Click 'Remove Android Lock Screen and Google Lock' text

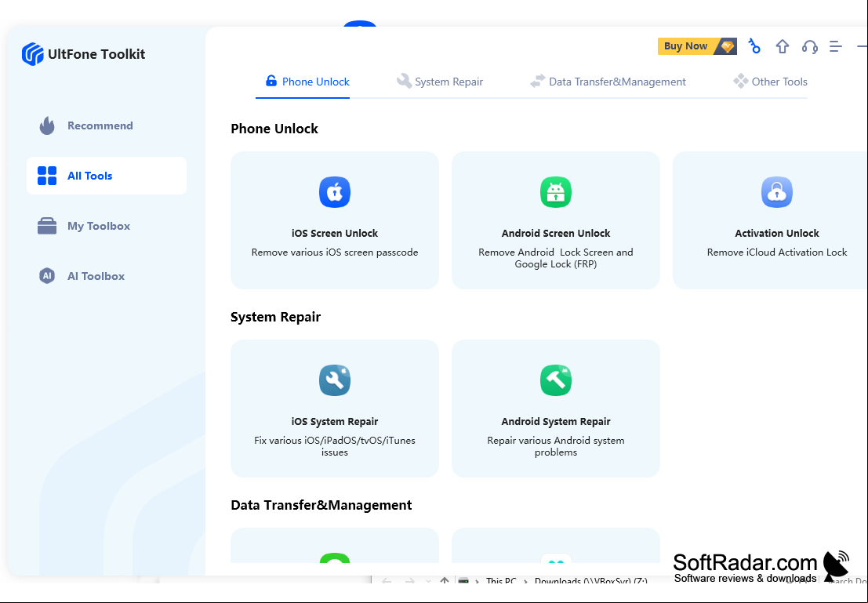pos(556,258)
